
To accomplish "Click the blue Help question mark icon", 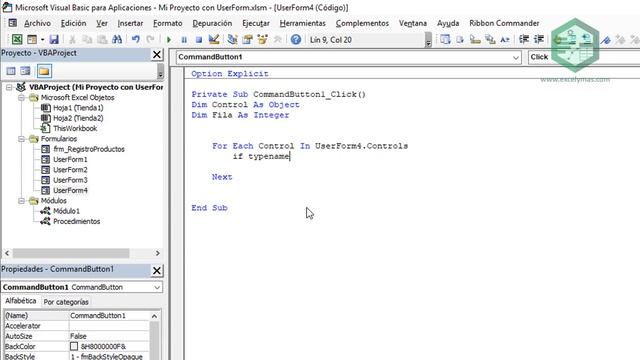I will pos(296,40).
